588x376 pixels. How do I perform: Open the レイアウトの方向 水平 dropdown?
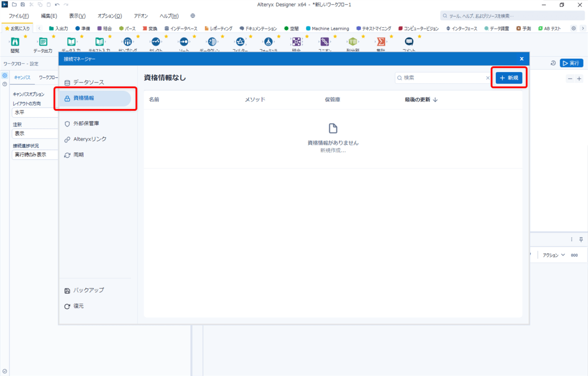35,112
